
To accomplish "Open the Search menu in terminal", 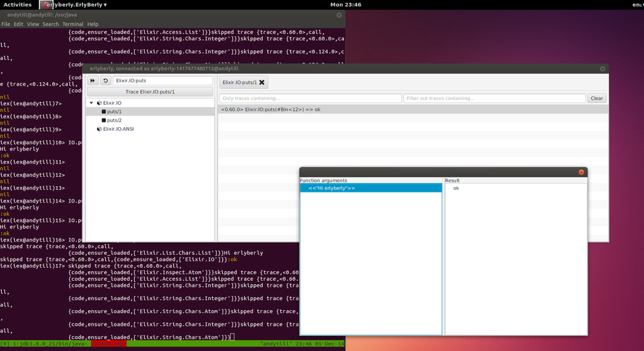I will 51,24.
